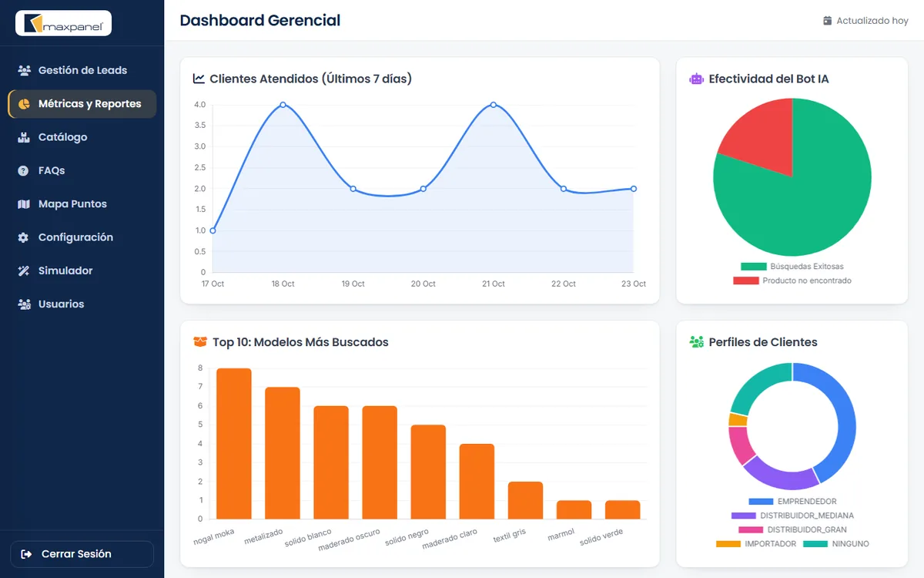Screen dimensions: 924x578
Task: Click the maxpanel logo
Action: (x=64, y=23)
